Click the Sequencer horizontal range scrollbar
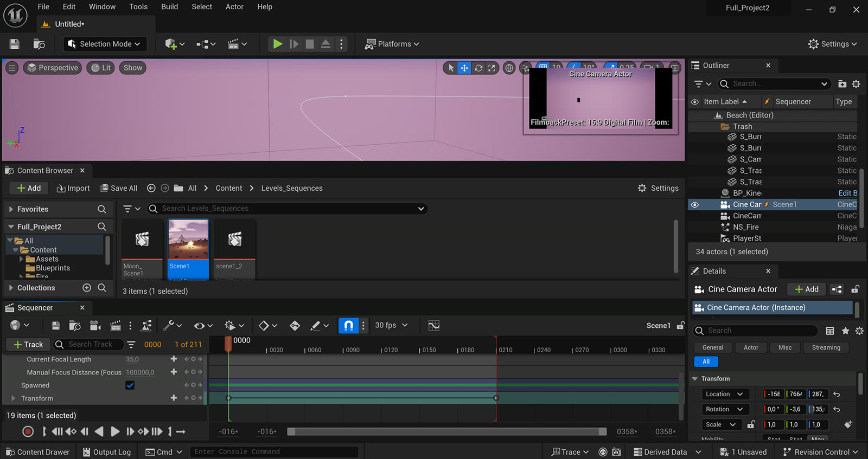The height and width of the screenshot is (459, 868). pyautogui.click(x=446, y=431)
